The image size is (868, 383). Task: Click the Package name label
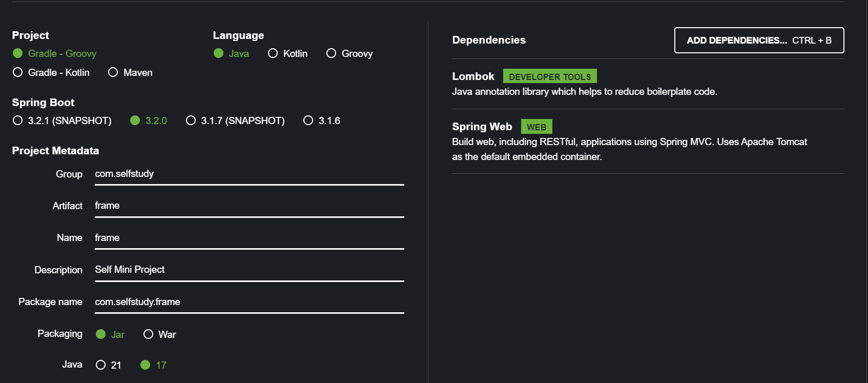50,302
